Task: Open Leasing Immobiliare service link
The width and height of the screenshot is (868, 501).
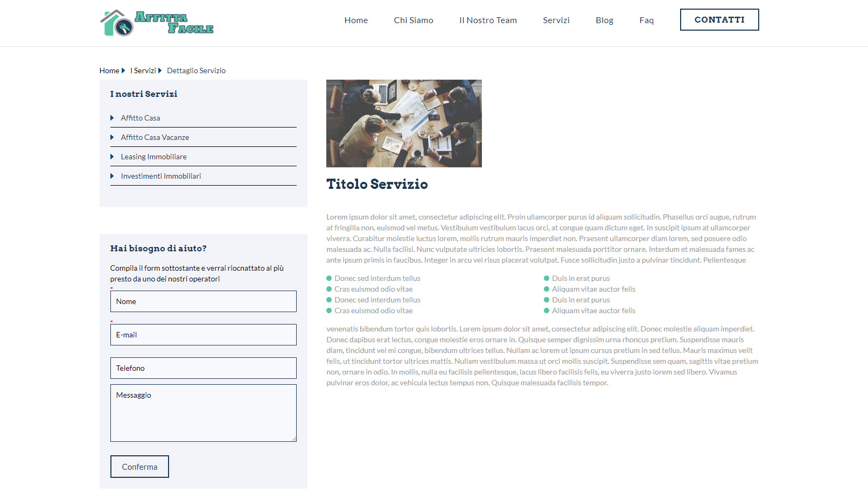Action: [x=153, y=157]
